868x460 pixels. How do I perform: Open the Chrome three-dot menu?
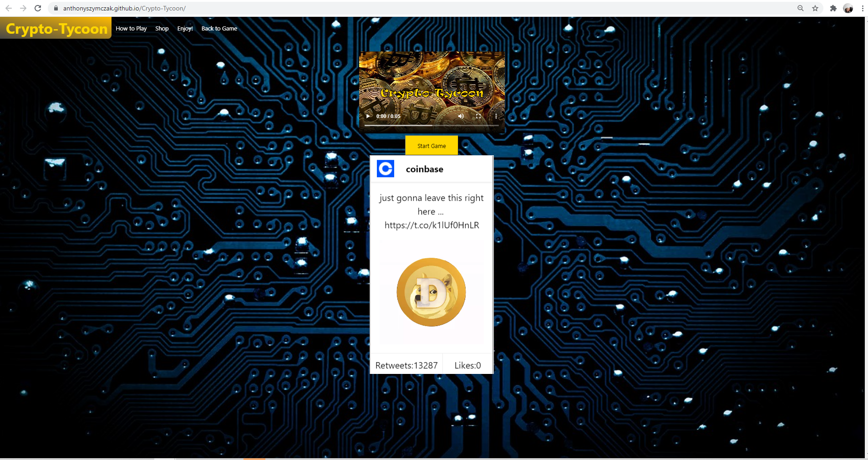[863, 8]
